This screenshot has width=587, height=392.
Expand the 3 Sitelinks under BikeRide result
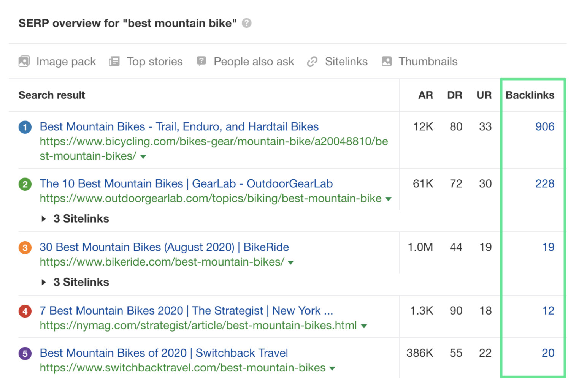point(75,282)
